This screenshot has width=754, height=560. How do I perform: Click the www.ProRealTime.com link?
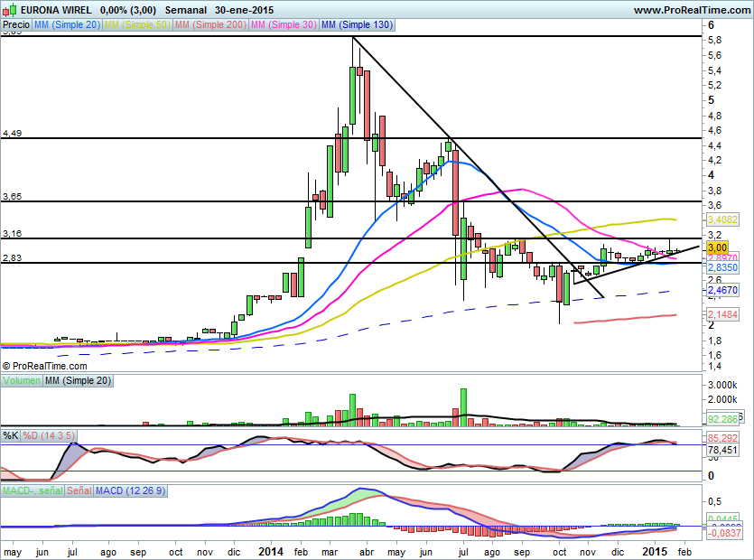coord(692,10)
